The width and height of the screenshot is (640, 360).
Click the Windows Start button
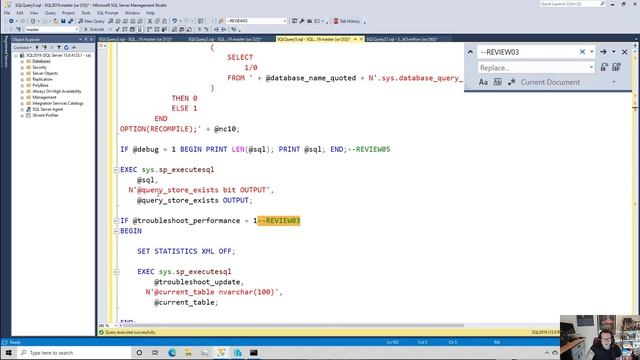point(9,353)
